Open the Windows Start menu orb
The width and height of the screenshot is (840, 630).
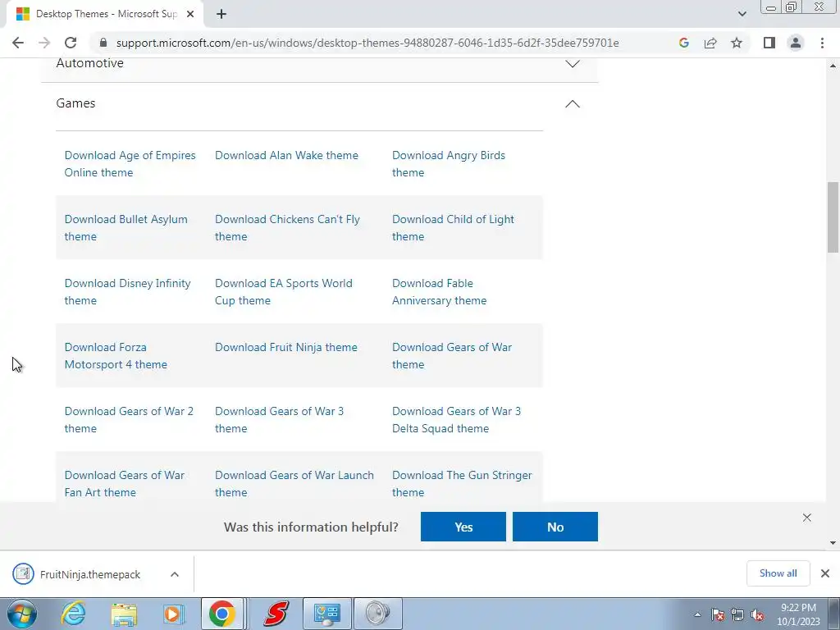pyautogui.click(x=22, y=614)
